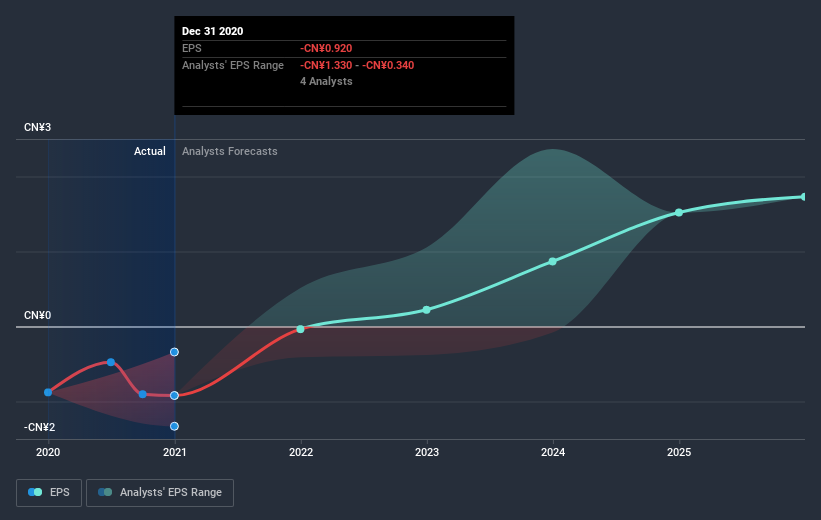Viewport: 821px width, 520px height.
Task: Select the final late-2025 forecast data point
Action: [x=803, y=197]
